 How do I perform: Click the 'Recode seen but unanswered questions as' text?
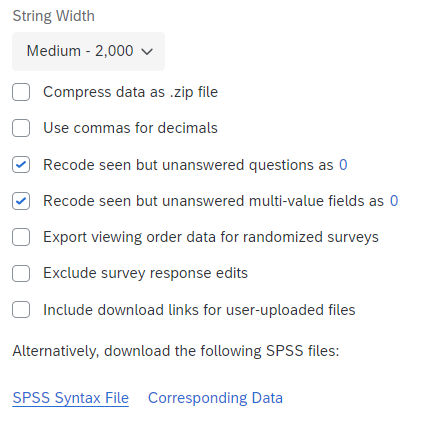(x=188, y=165)
